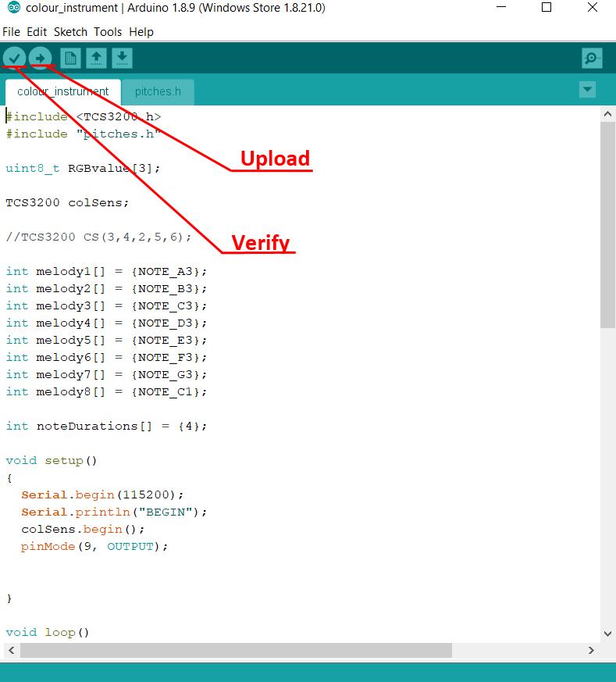
Task: Click comment '//TCS3200 CS(3,4,2,5,6);'
Action: 98,237
